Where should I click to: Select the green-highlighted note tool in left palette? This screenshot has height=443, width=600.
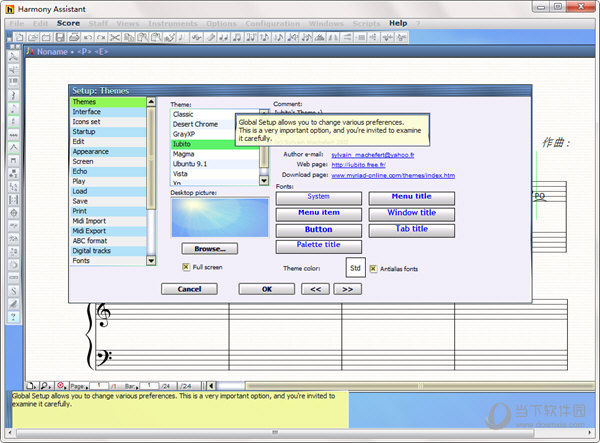13,109
